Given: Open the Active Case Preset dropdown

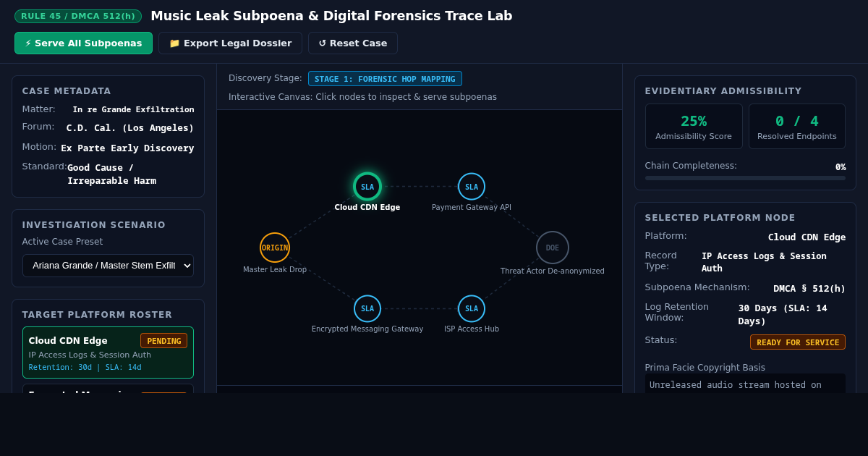Looking at the screenshot, I should (108, 266).
